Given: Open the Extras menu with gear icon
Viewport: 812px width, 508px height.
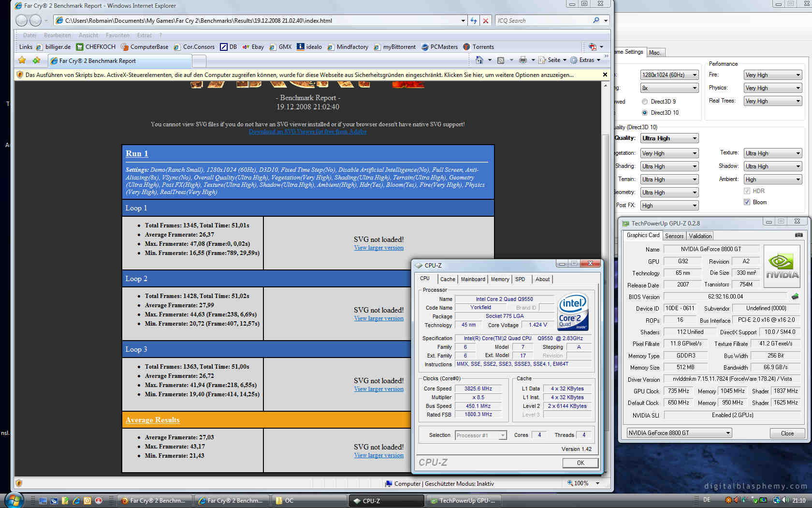Looking at the screenshot, I should pyautogui.click(x=585, y=60).
